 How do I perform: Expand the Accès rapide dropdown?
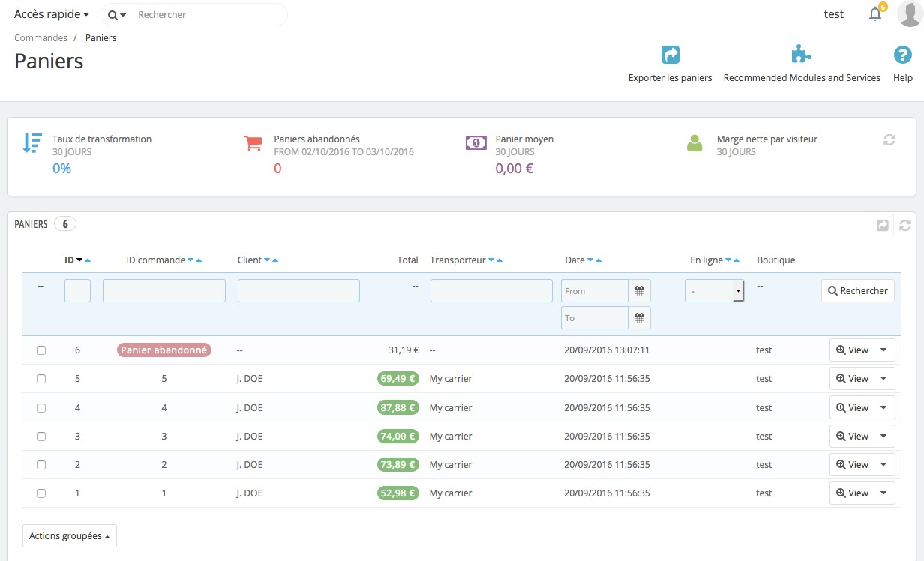pos(52,14)
